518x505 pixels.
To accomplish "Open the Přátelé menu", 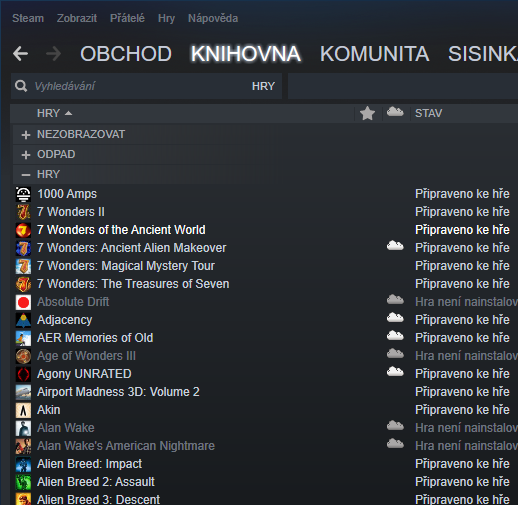I will click(x=127, y=18).
